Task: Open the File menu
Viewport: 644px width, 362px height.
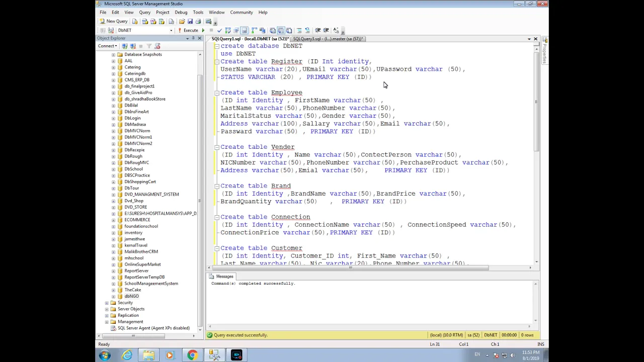Action: 103,12
